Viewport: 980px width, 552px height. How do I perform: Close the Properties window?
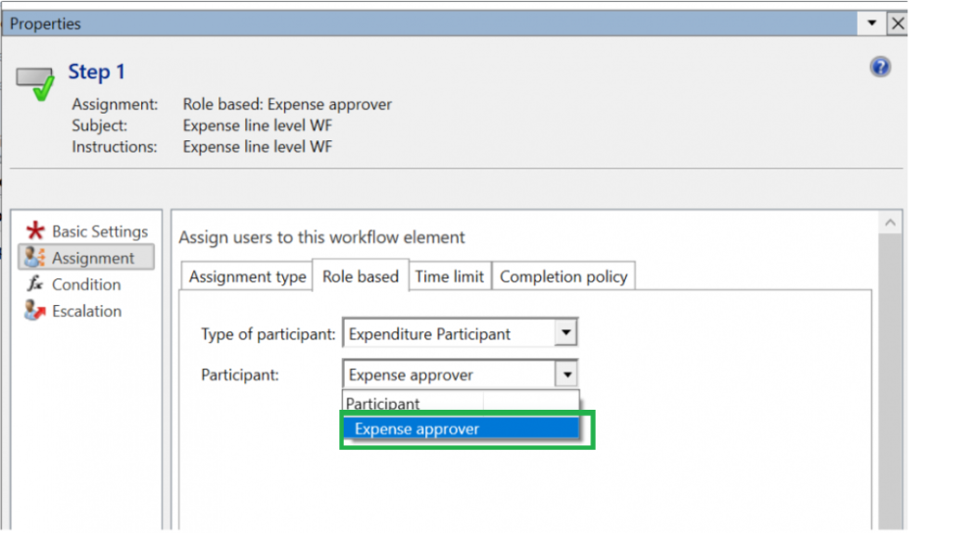(897, 24)
